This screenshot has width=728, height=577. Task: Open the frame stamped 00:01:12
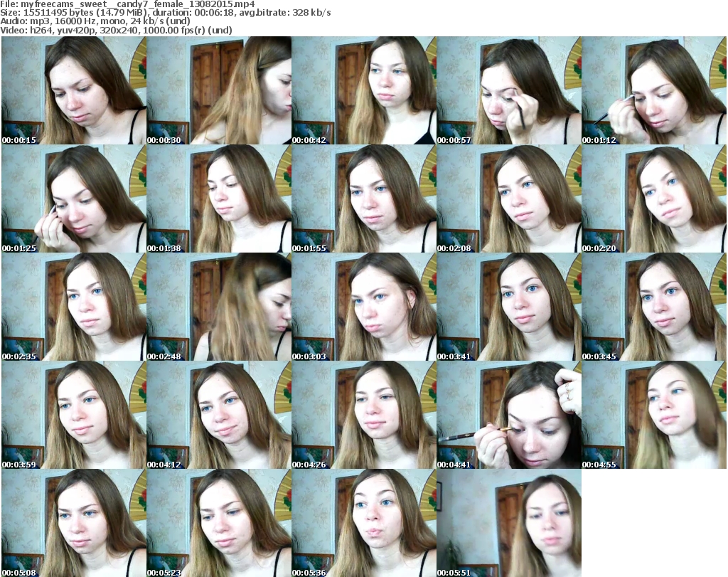coord(654,90)
